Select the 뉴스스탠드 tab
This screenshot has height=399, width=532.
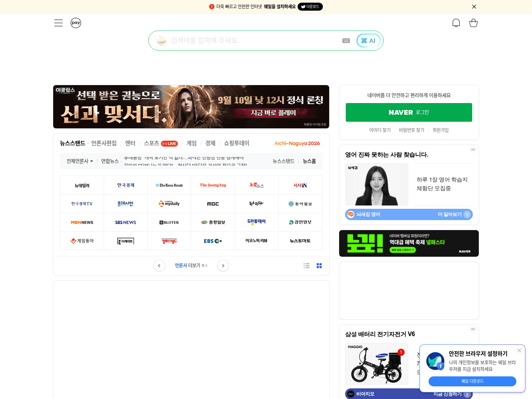pos(72,143)
